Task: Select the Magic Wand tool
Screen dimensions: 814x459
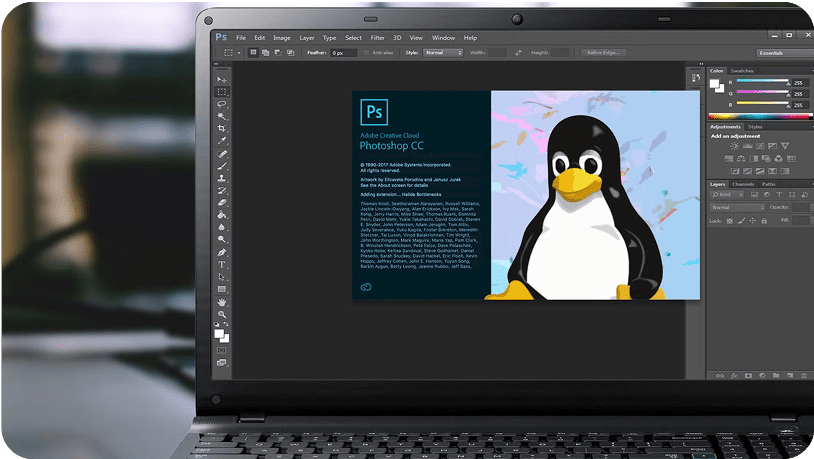Action: tap(222, 116)
